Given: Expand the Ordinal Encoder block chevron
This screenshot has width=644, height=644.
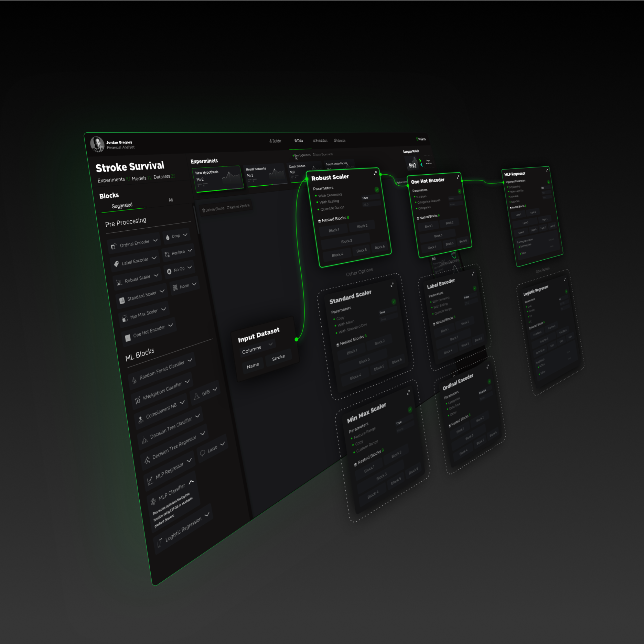Looking at the screenshot, I should point(155,240).
